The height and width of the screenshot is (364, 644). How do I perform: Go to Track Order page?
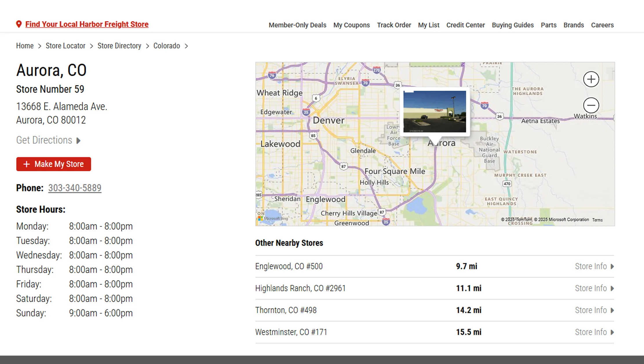(x=394, y=25)
